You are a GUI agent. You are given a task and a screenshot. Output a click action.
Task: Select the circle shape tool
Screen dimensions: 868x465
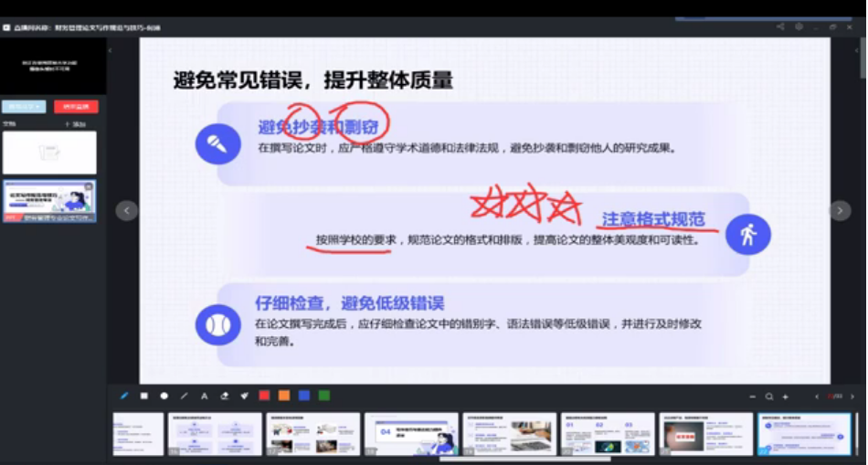164,396
